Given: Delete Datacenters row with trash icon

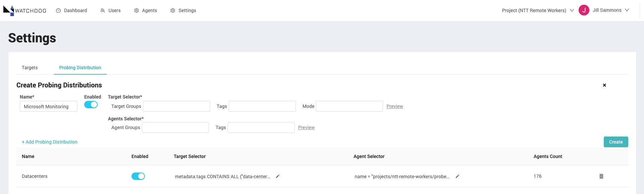Looking at the screenshot, I should 601,176.
